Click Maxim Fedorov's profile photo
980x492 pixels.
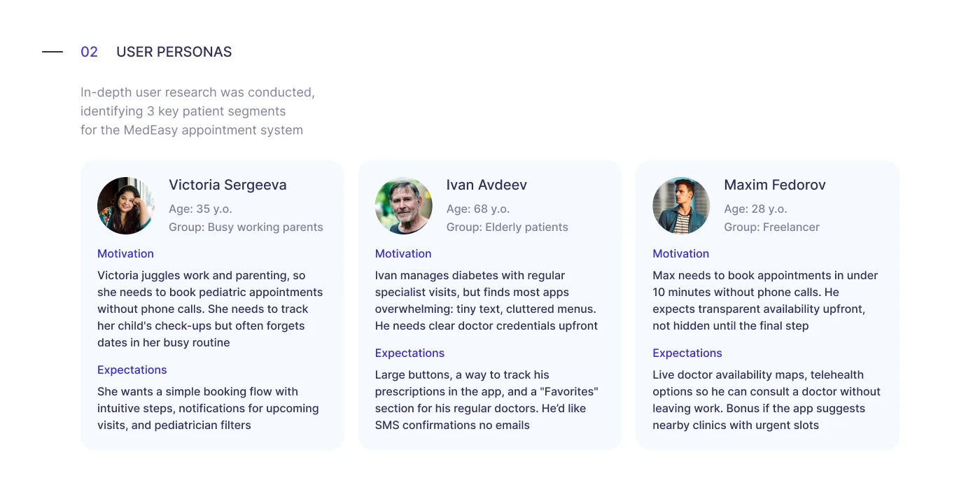(x=681, y=206)
